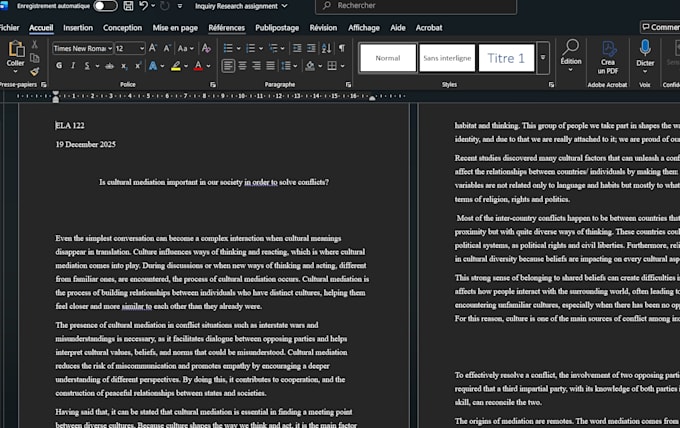Toggle bold formatting button
Image resolution: width=680 pixels, height=428 pixels.
point(59,66)
